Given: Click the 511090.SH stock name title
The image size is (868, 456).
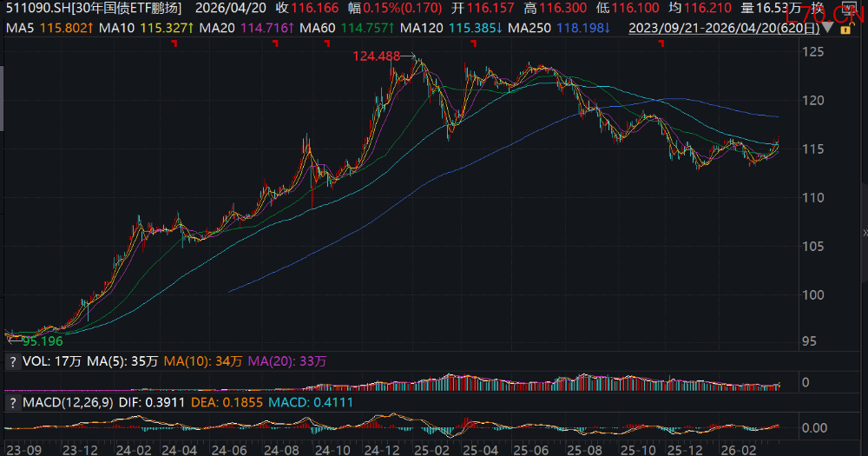Looking at the screenshot, I should pyautogui.click(x=94, y=9).
